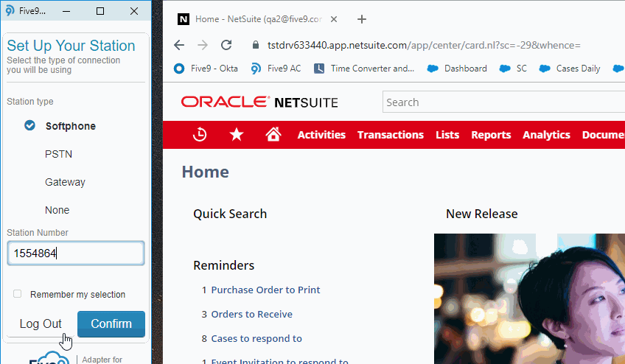
Task: Open Five9 - Okta bookmark
Action: pyautogui.click(x=206, y=69)
